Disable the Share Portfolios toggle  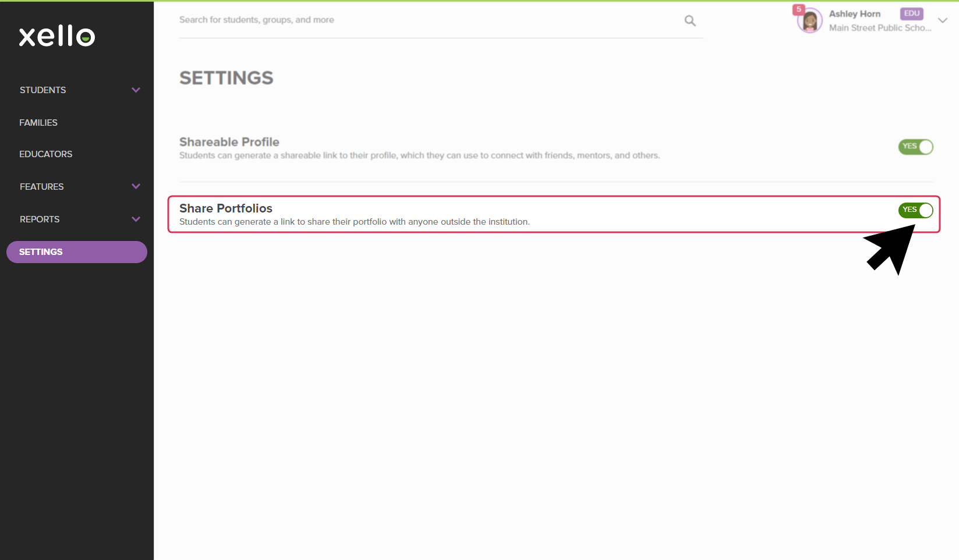click(x=915, y=210)
